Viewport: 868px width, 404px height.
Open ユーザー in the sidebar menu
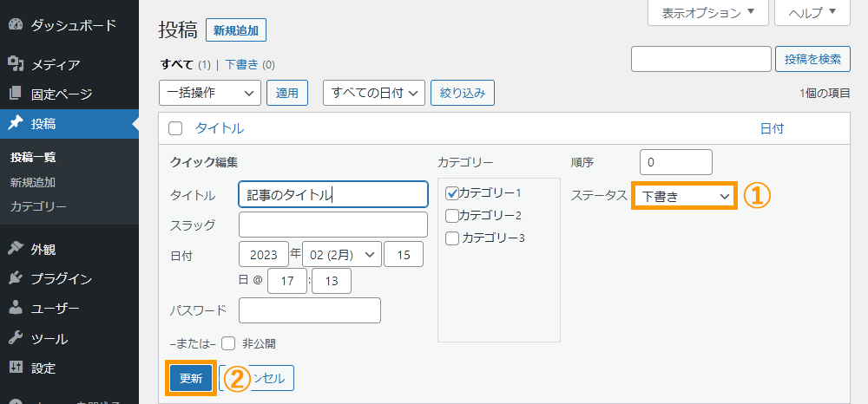coord(56,309)
